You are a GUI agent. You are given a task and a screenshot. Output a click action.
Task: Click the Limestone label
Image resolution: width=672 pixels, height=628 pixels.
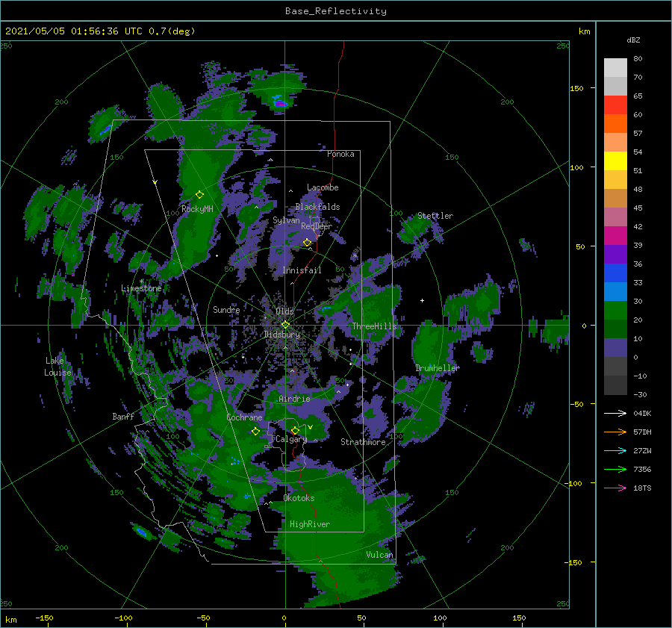(141, 288)
